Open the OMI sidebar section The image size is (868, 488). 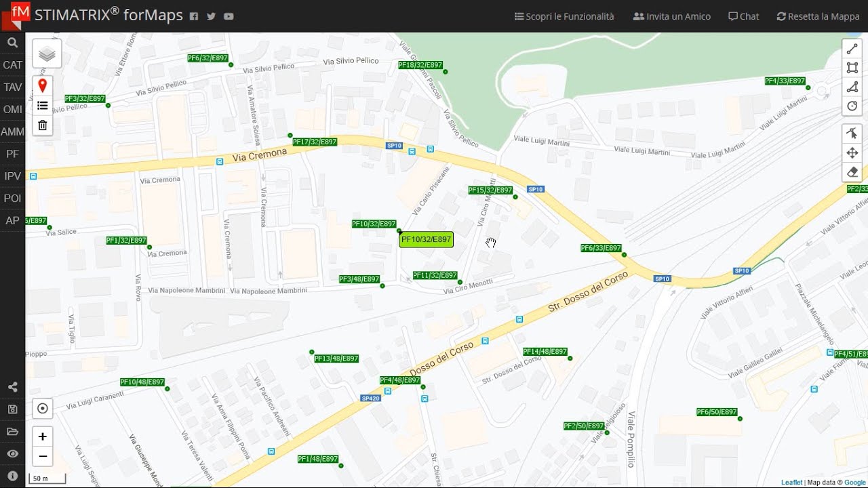pyautogui.click(x=12, y=110)
